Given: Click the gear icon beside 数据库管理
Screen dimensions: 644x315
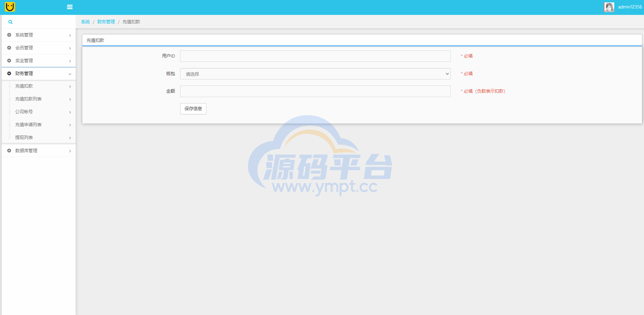Looking at the screenshot, I should click(9, 151).
